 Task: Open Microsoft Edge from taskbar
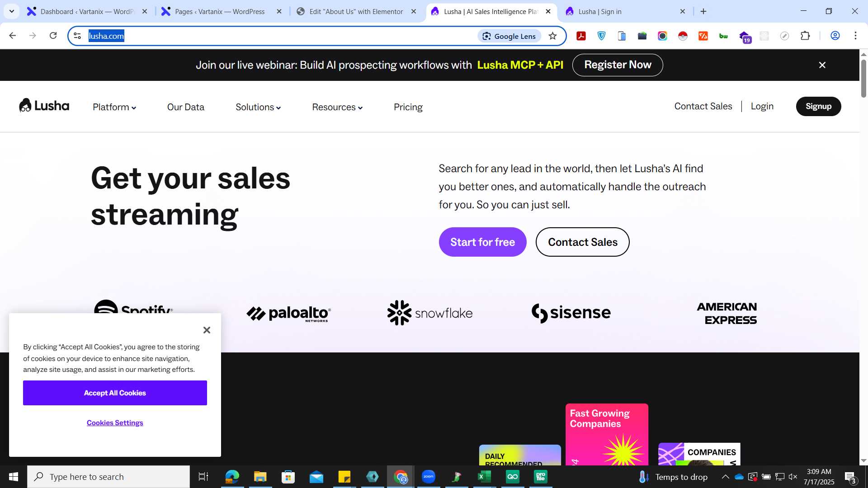pos(232,477)
